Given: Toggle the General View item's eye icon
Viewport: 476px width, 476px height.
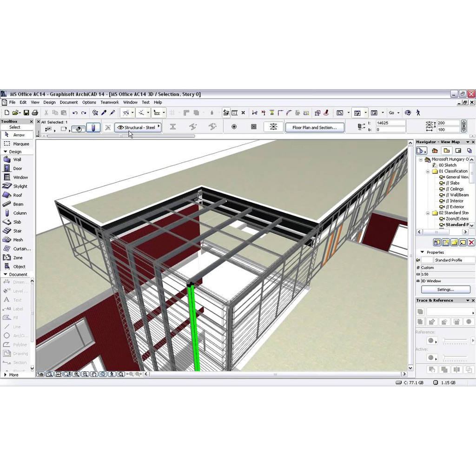Looking at the screenshot, I should coord(442,177).
